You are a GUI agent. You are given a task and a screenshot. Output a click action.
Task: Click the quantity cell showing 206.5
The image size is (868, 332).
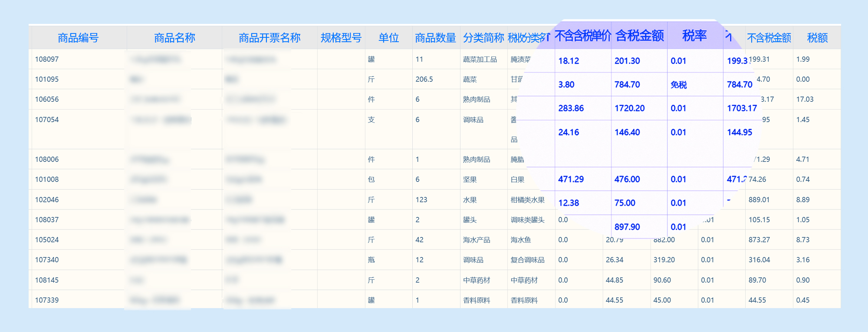(x=424, y=79)
